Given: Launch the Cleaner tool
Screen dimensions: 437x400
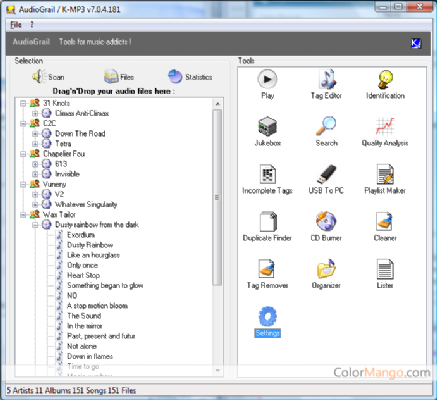Looking at the screenshot, I should [x=385, y=226].
